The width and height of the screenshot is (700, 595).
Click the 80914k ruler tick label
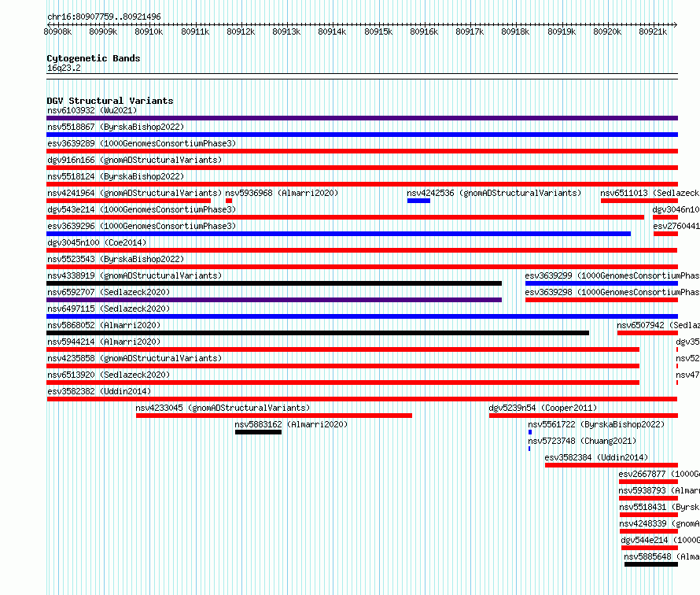click(332, 31)
